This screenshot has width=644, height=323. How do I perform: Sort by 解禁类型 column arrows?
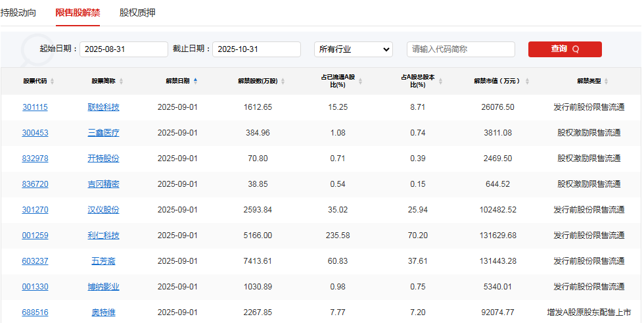pos(606,82)
